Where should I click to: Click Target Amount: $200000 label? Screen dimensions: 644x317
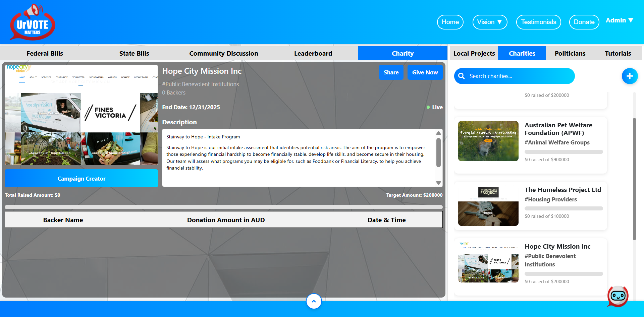click(x=414, y=195)
